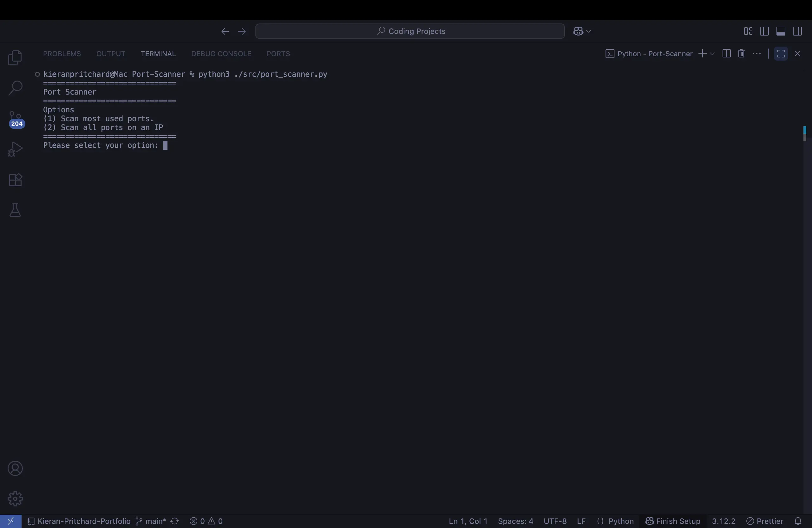812x528 pixels.
Task: Toggle the secondary side bar visibility
Action: (x=798, y=31)
